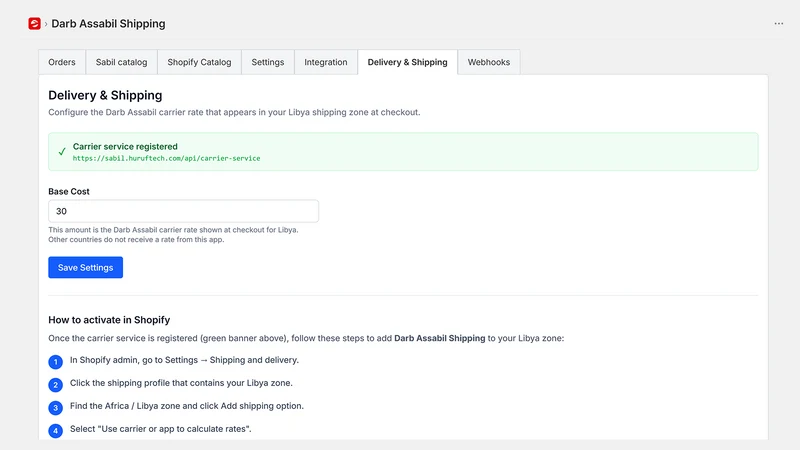Open the Sabil catalog tab
This screenshot has width=800, height=450.
point(121,62)
